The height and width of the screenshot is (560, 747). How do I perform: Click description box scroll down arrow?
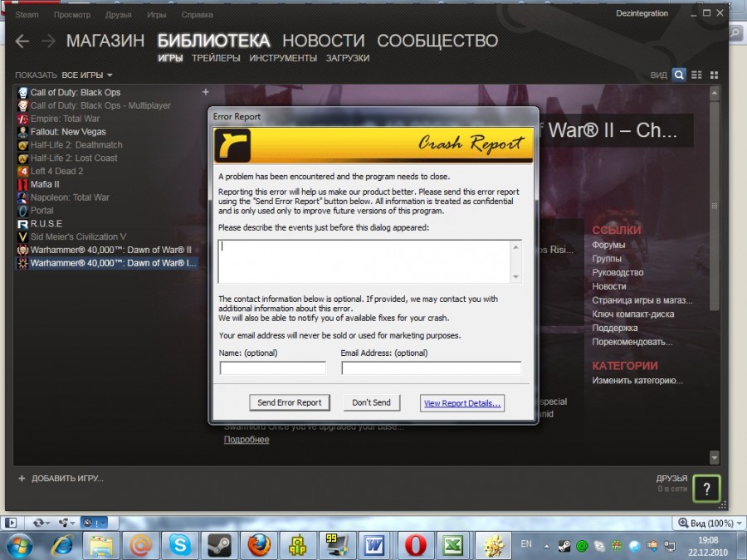click(x=516, y=276)
